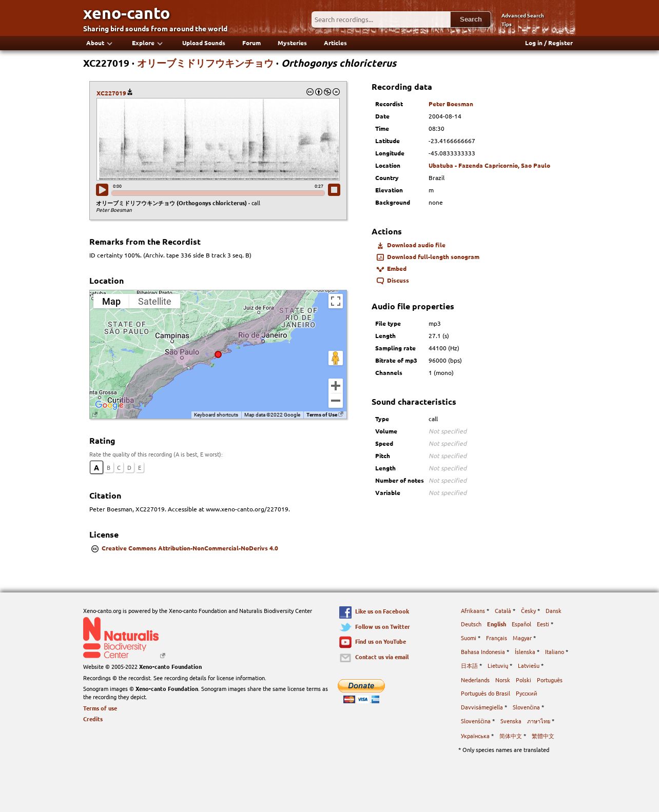
Task: Click the Download audio file icon
Action: pos(380,246)
